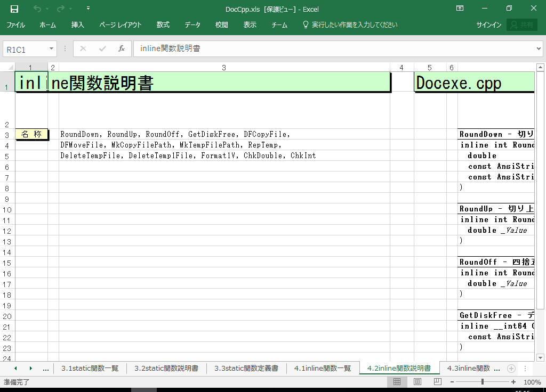Expand the formula bar chevron
The image size is (546, 392).
pos(539,48)
